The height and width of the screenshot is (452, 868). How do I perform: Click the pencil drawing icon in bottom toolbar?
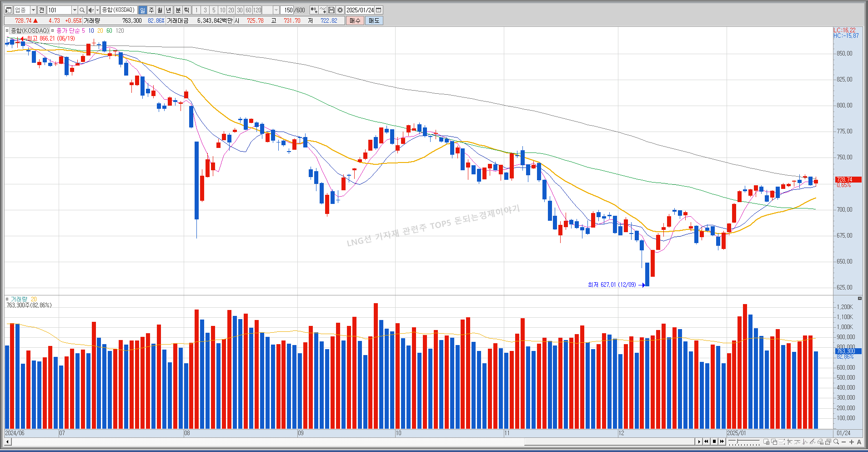813,442
